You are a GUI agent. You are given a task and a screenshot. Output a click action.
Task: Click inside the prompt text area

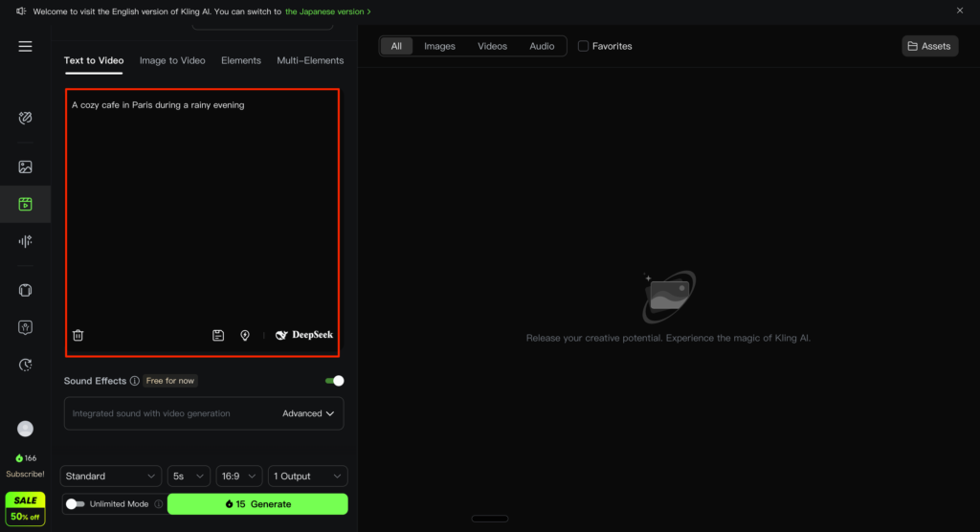(x=202, y=211)
